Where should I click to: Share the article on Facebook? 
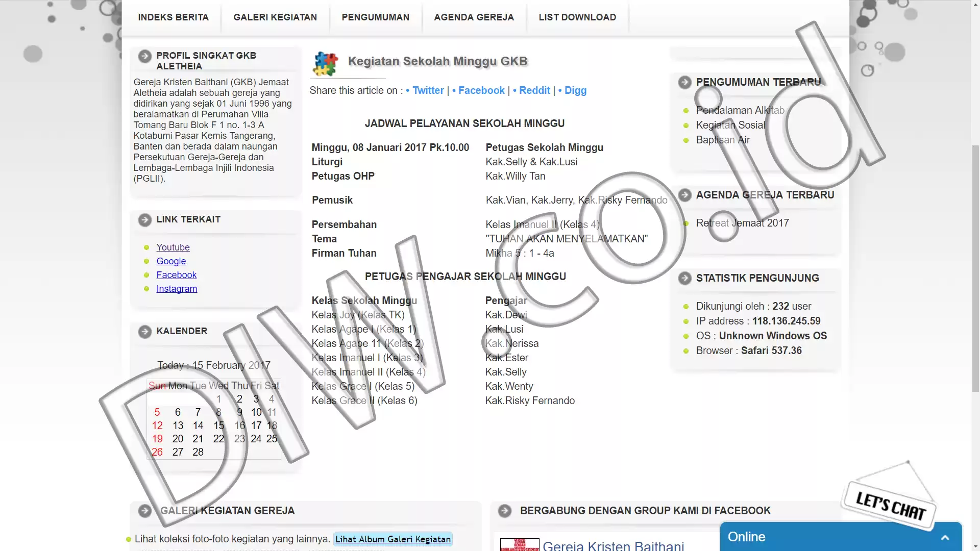pos(481,90)
